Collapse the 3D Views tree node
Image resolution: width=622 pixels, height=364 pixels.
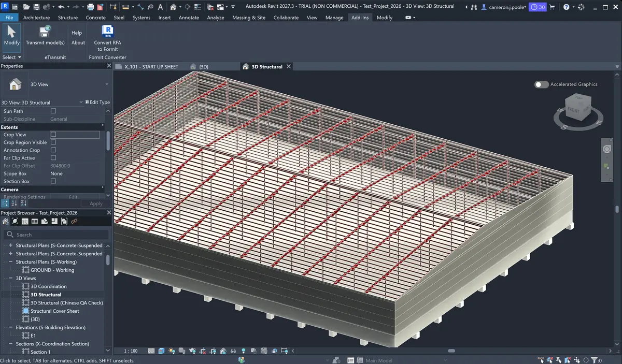[x=10, y=278]
